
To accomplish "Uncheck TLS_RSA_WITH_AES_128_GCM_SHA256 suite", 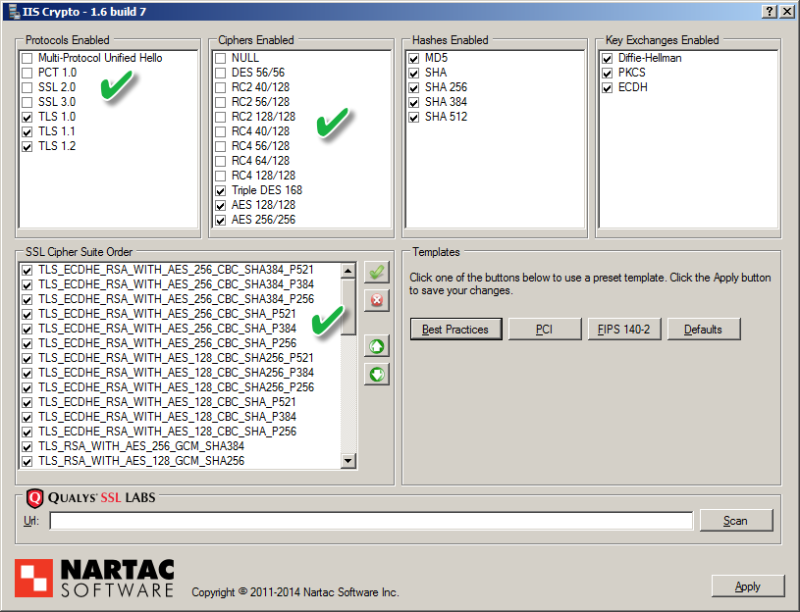I will [27, 462].
